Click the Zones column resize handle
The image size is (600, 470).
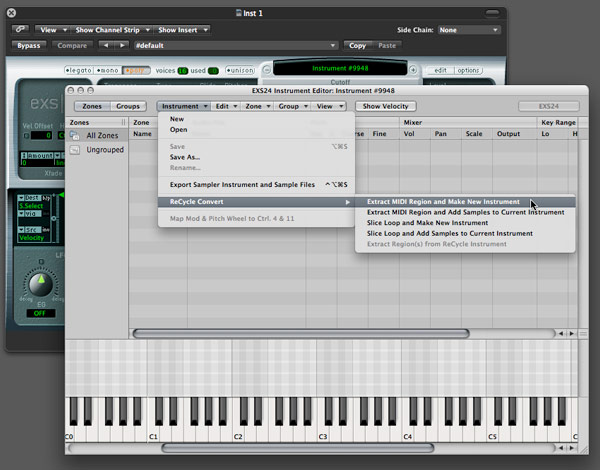pos(123,122)
